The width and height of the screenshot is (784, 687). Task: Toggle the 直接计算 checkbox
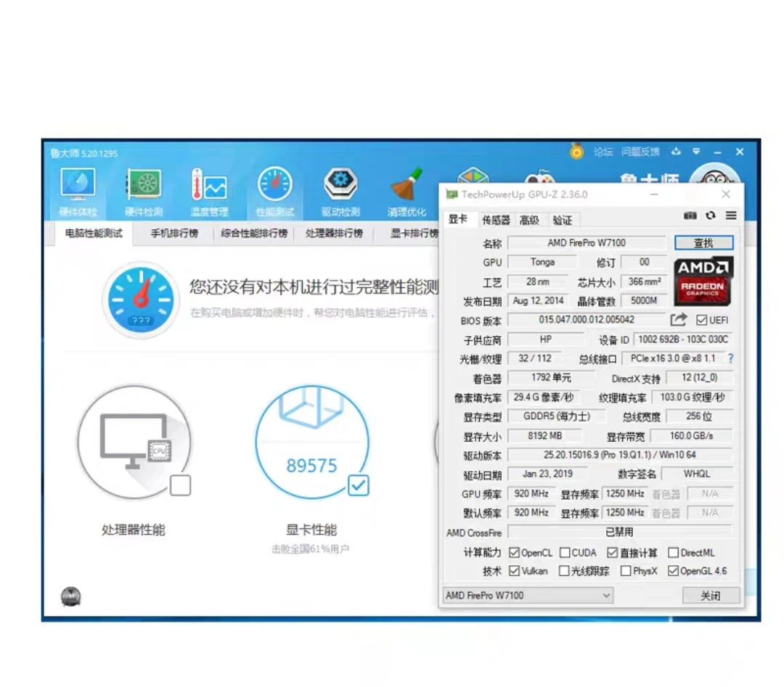click(613, 553)
